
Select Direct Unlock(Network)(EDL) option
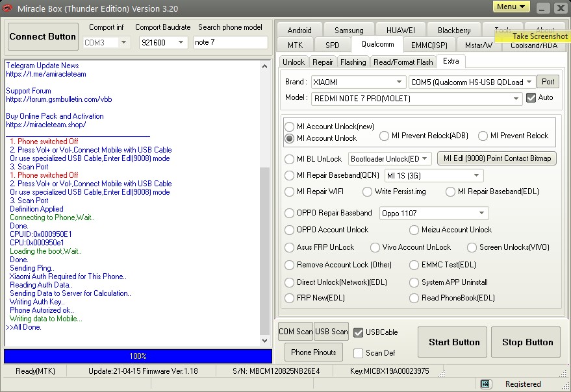click(289, 282)
